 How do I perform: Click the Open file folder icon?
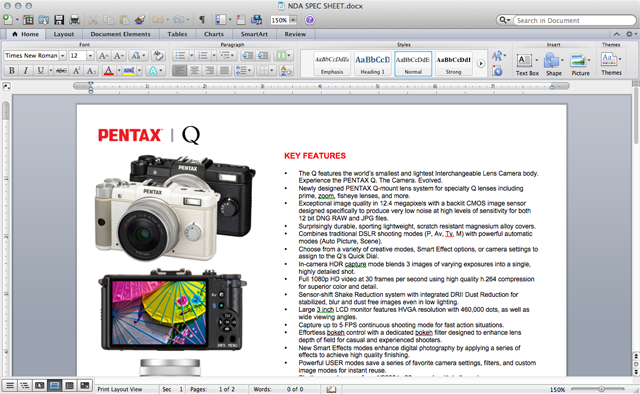pyautogui.click(x=44, y=20)
